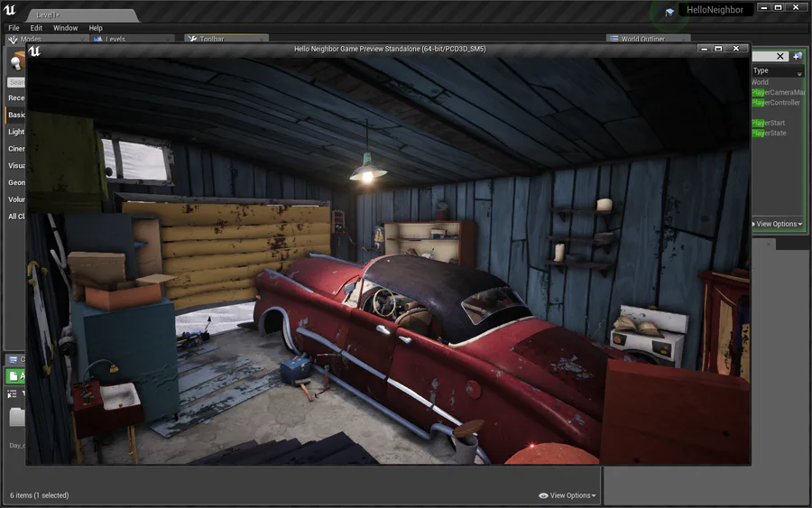812x508 pixels.
Task: Open the tutorials graduation cap icon
Action: pos(669,12)
